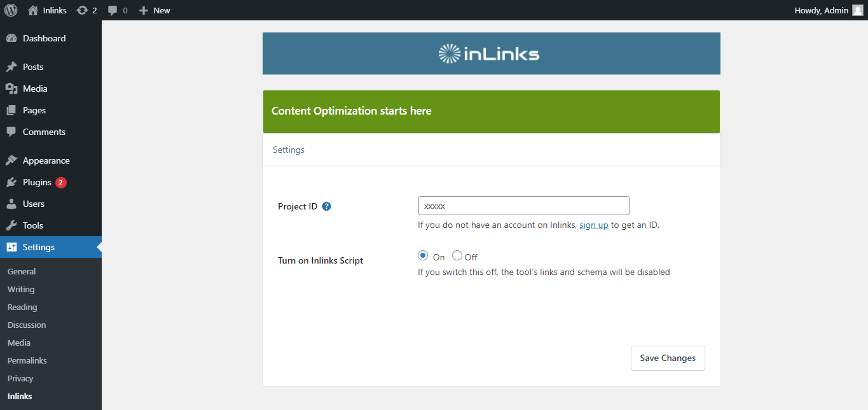Click the Turn on Inlinks Script label
Image resolution: width=868 pixels, height=410 pixels.
(x=320, y=260)
